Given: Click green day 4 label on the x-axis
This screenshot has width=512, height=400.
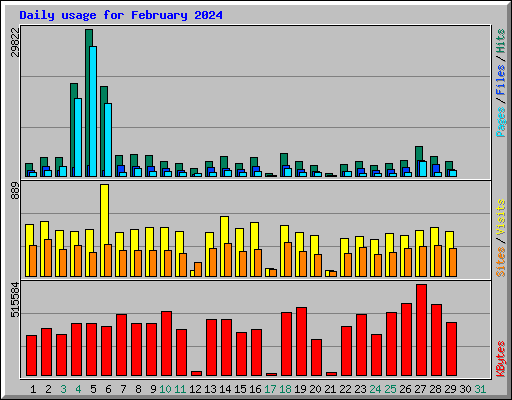Looking at the screenshot, I should [78, 389].
